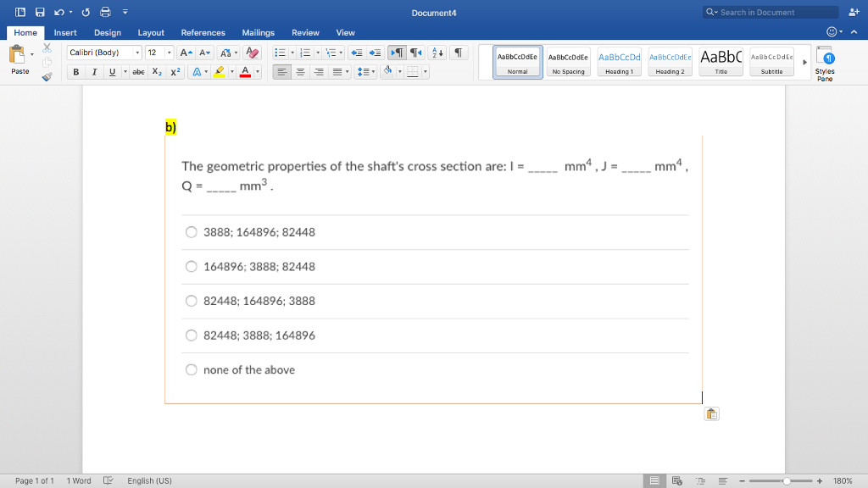
Task: Open the References tab
Action: point(203,33)
